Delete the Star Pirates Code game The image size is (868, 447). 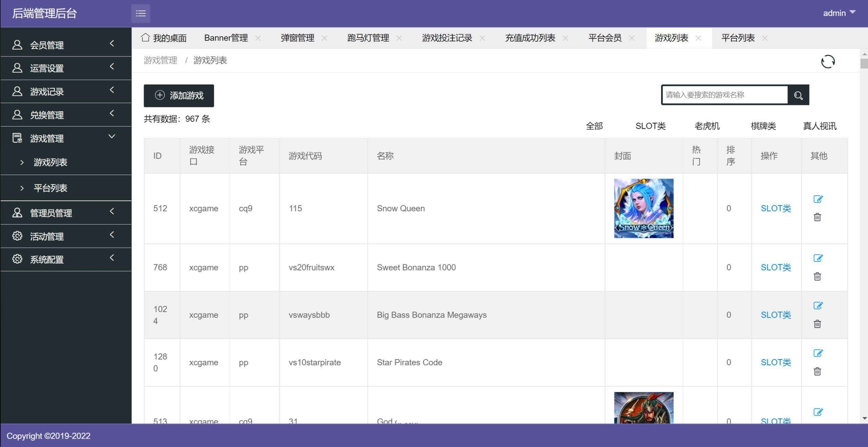[817, 371]
